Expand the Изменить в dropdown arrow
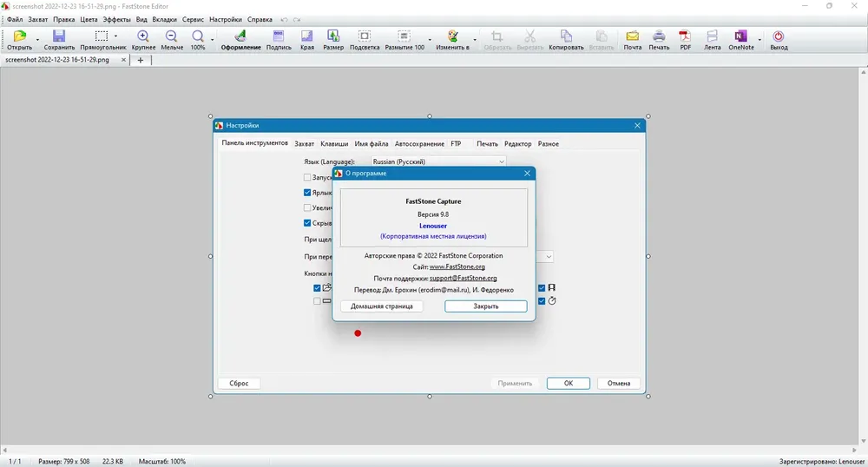This screenshot has width=868, height=467. point(475,40)
